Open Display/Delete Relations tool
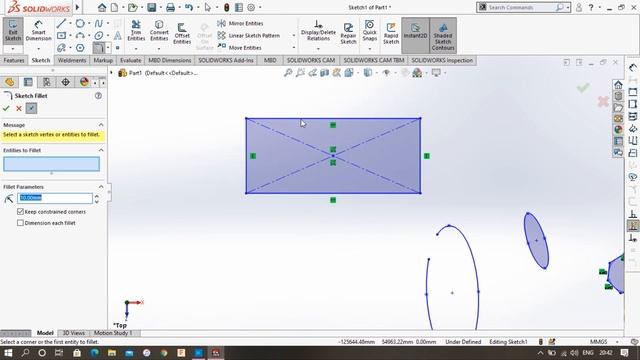Image resolution: width=640 pixels, height=360 pixels. pyautogui.click(x=318, y=31)
